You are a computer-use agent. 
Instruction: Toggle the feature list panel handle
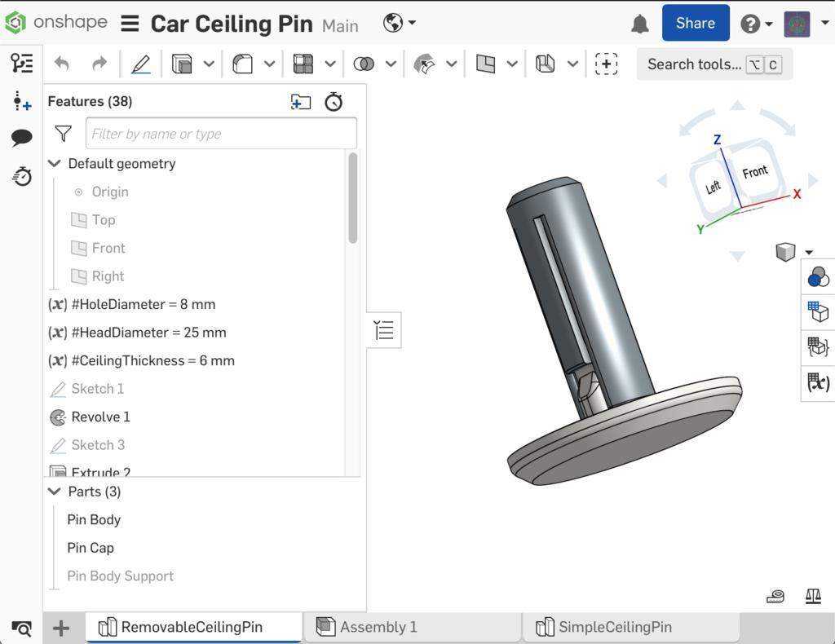point(384,330)
